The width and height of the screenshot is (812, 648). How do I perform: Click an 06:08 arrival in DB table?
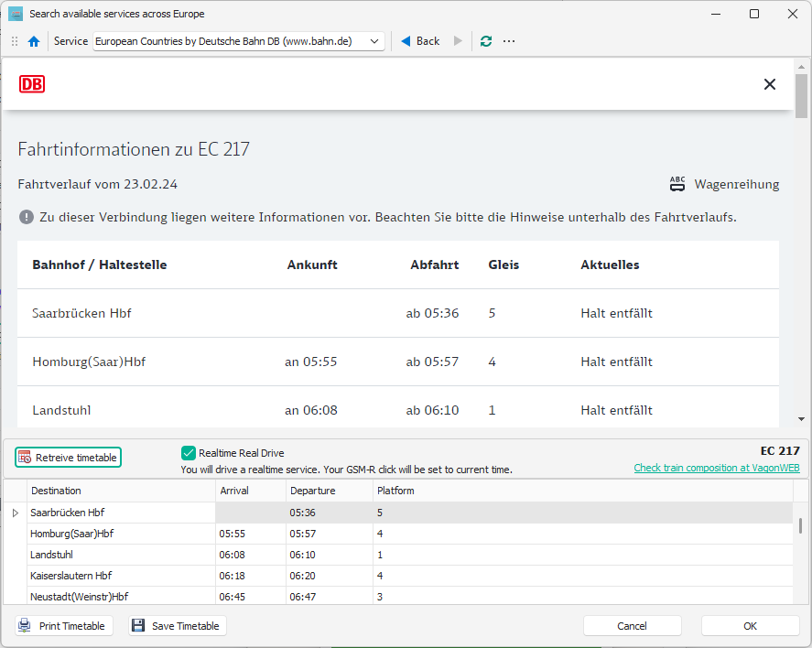tap(310, 410)
